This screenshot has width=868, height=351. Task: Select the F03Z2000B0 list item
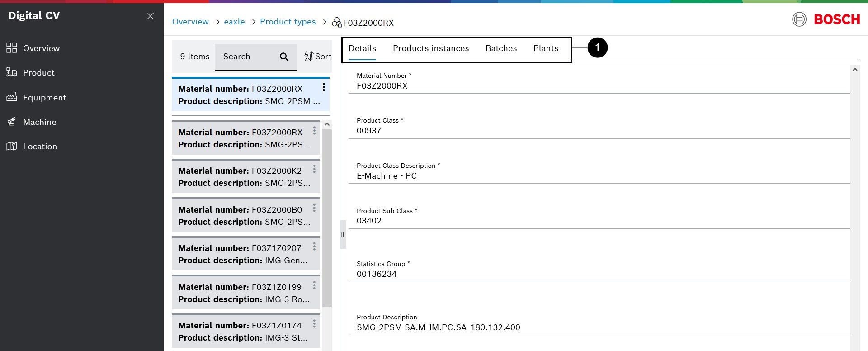pos(246,216)
